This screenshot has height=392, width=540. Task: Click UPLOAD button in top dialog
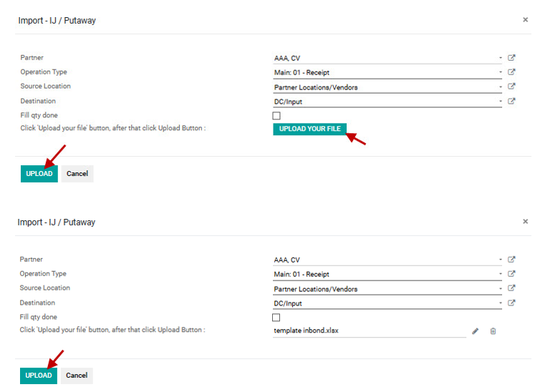pos(39,174)
